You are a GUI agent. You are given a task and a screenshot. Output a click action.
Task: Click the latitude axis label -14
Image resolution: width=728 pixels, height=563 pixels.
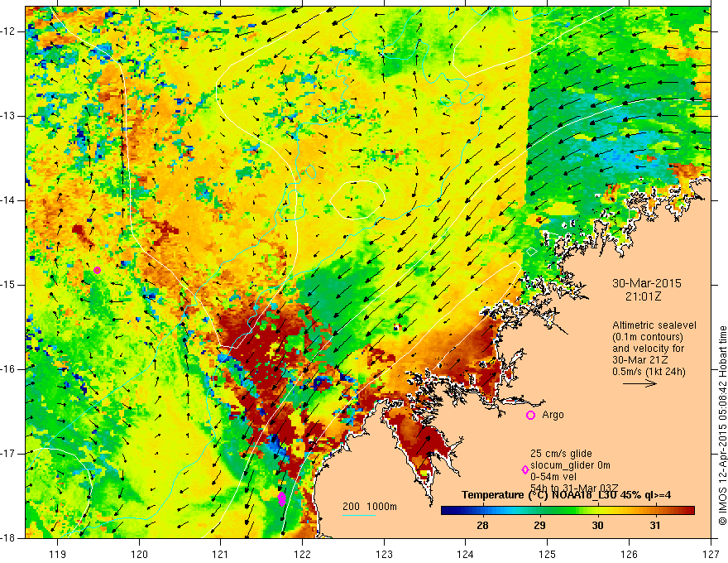[10, 200]
